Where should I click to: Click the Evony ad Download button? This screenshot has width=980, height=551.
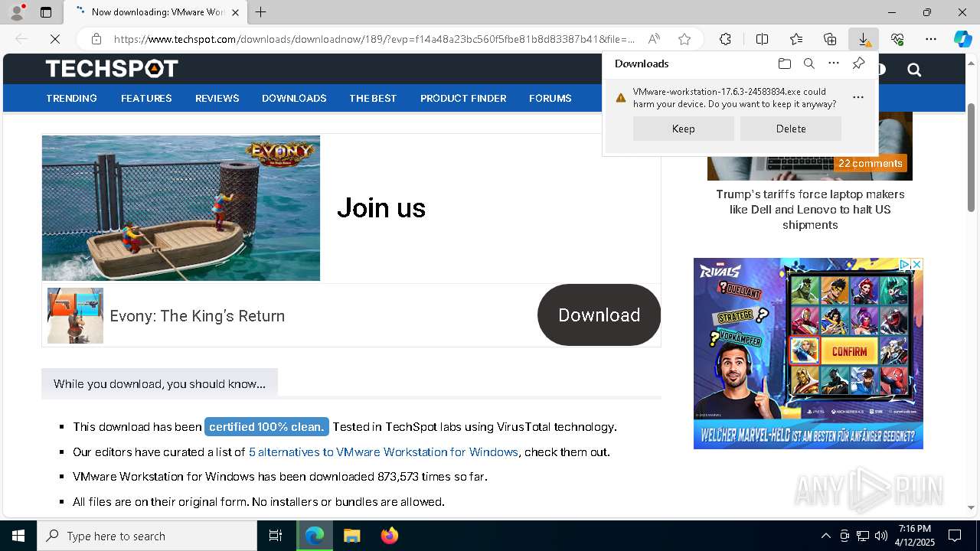click(599, 315)
